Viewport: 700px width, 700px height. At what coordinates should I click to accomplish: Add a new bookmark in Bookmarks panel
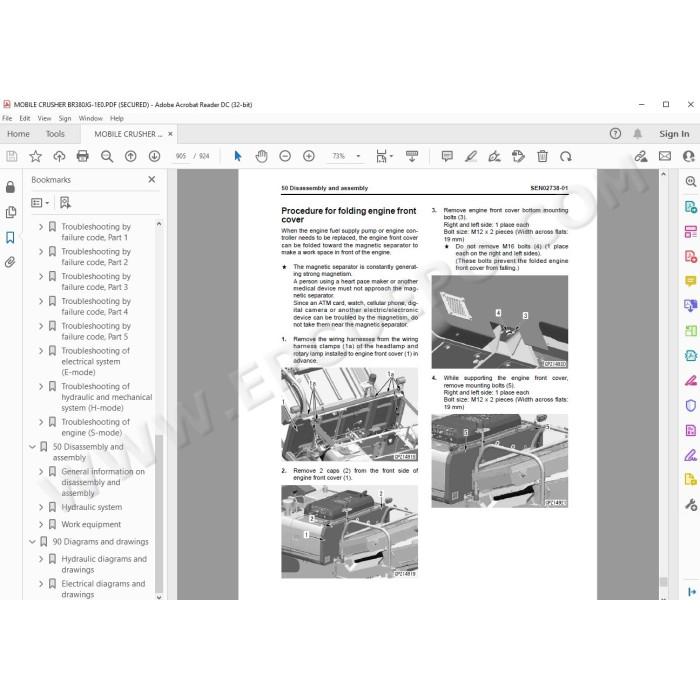pyautogui.click(x=65, y=203)
